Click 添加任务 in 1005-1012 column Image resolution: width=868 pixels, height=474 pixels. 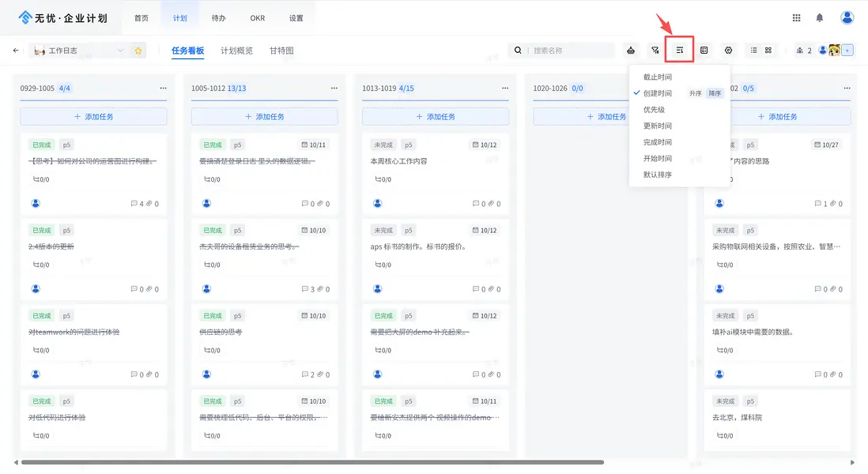tap(265, 117)
